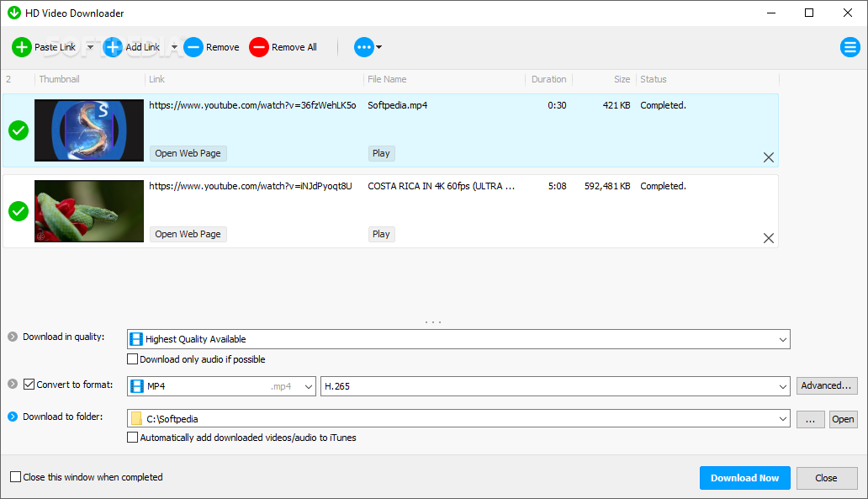Click the green checkmark of Softpedia.mp4 row
The image size is (868, 499).
[x=19, y=130]
